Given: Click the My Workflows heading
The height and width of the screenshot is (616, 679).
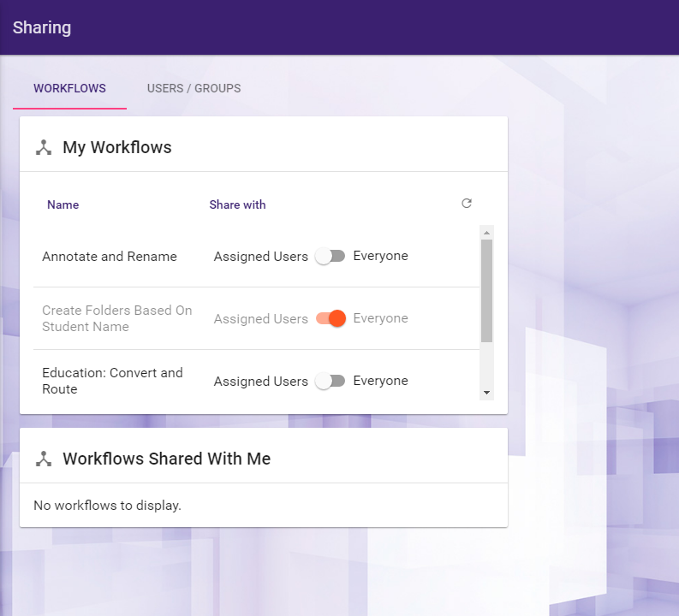Looking at the screenshot, I should 117,147.
